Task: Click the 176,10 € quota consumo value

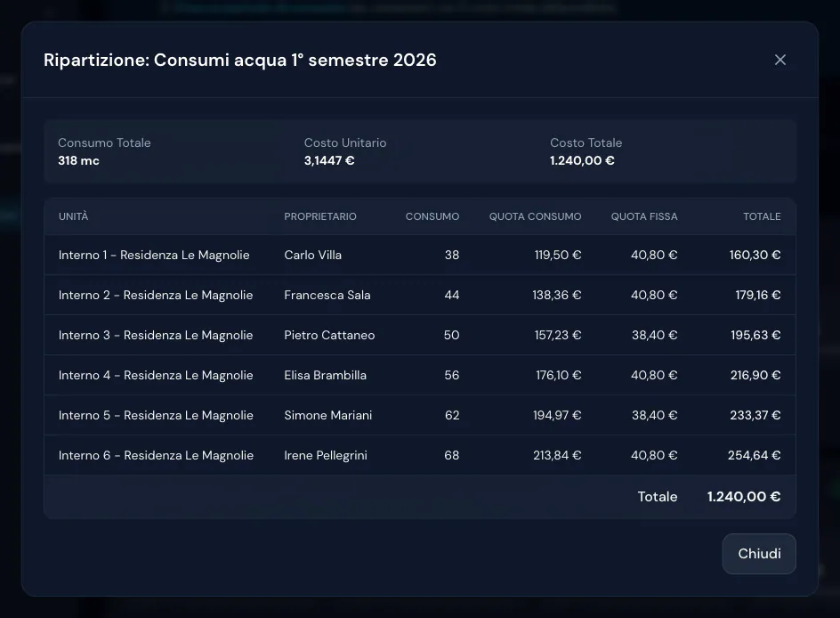Action: pyautogui.click(x=559, y=375)
